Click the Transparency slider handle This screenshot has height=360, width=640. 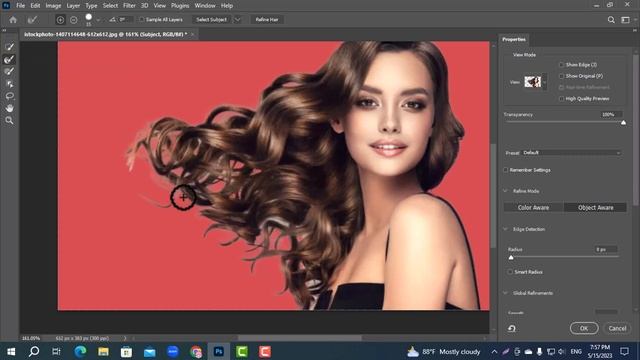(623, 122)
